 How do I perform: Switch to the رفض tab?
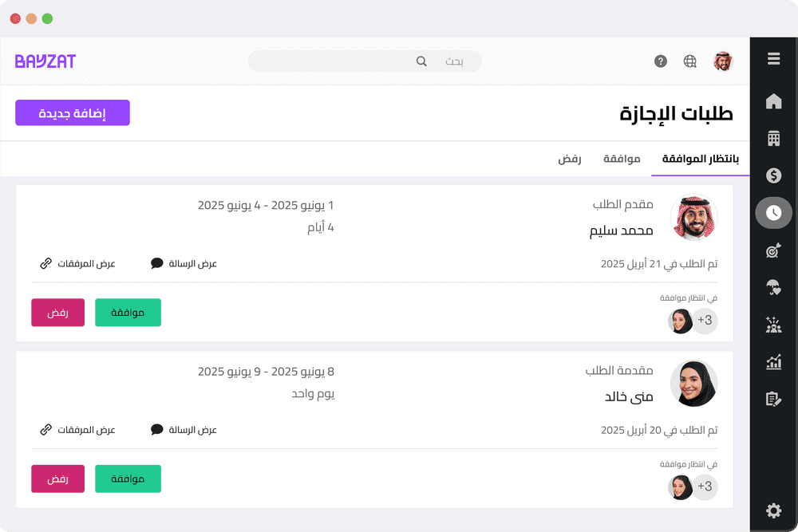570,159
